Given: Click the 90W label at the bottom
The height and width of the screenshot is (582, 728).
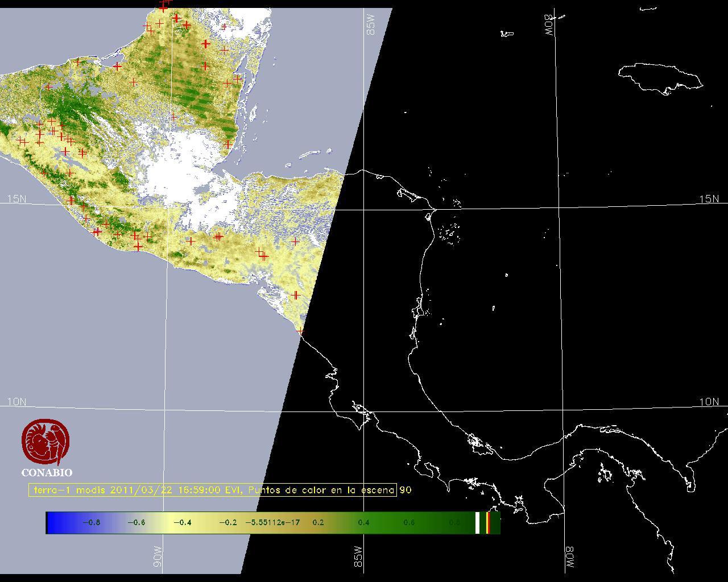Looking at the screenshot, I should (x=158, y=556).
